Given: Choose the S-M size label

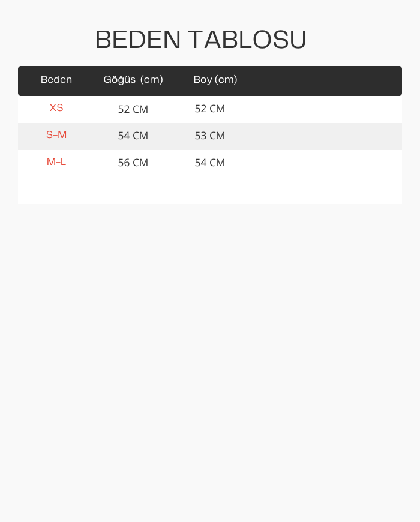Looking at the screenshot, I should (56, 135).
